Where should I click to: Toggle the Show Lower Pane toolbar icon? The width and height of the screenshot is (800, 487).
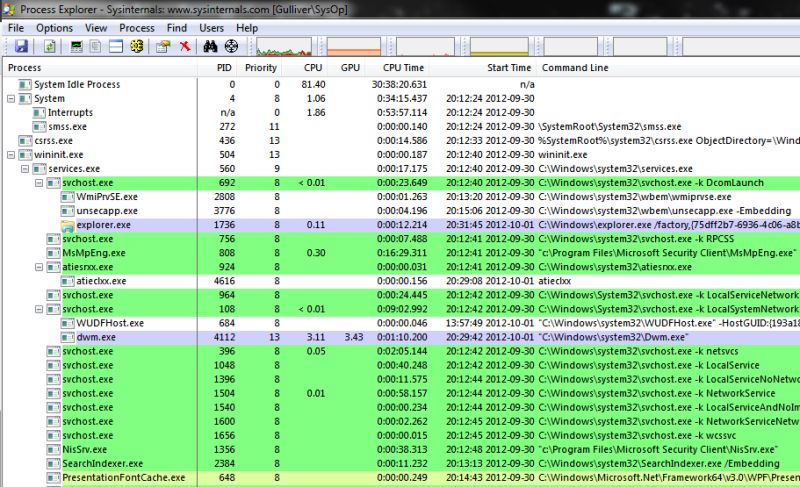click(x=116, y=46)
